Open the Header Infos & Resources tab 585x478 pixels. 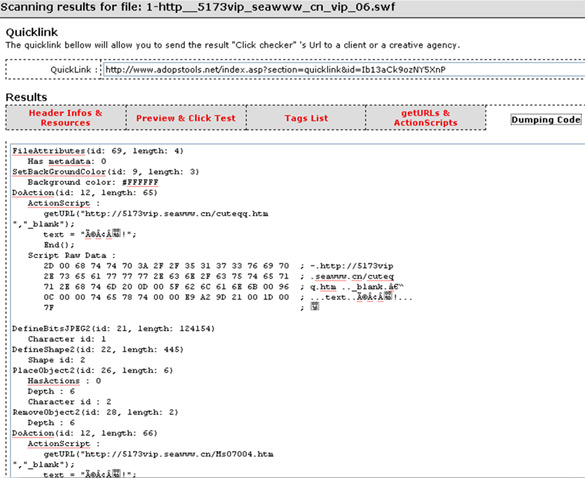[66, 118]
